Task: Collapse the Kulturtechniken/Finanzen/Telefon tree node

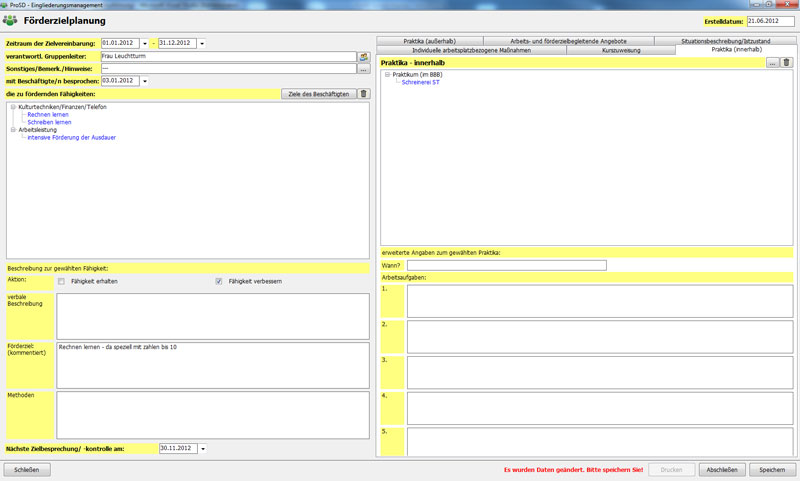Action: click(14, 107)
